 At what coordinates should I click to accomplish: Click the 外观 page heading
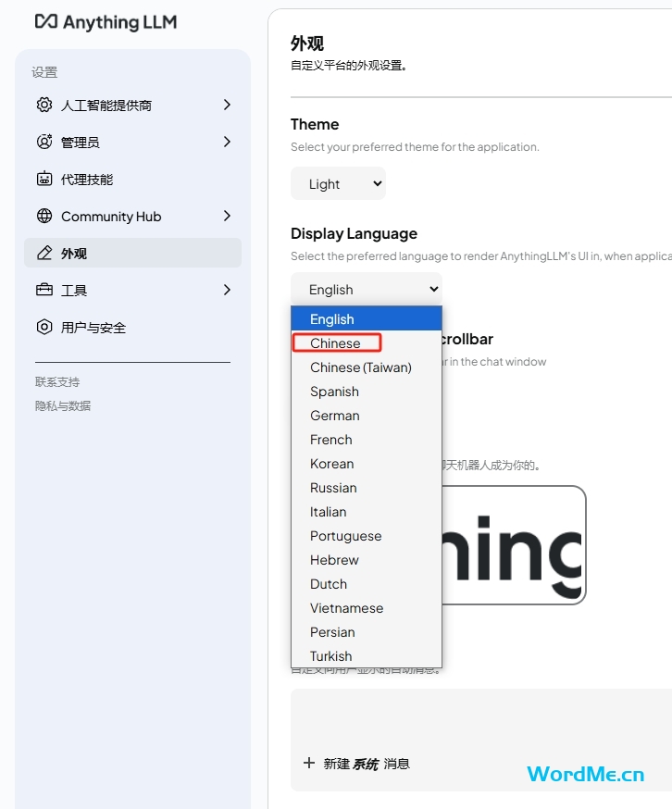(307, 44)
